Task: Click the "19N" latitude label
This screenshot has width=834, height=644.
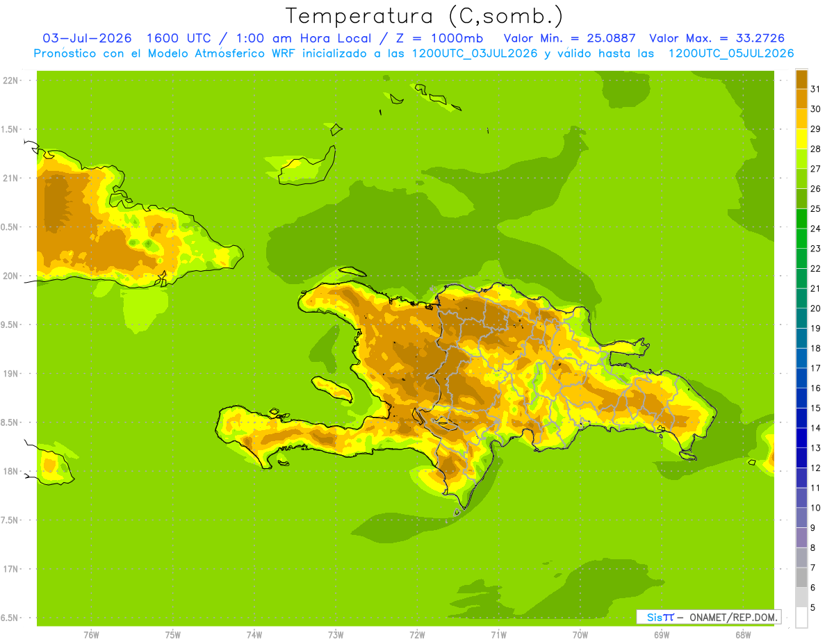Action: (x=10, y=374)
